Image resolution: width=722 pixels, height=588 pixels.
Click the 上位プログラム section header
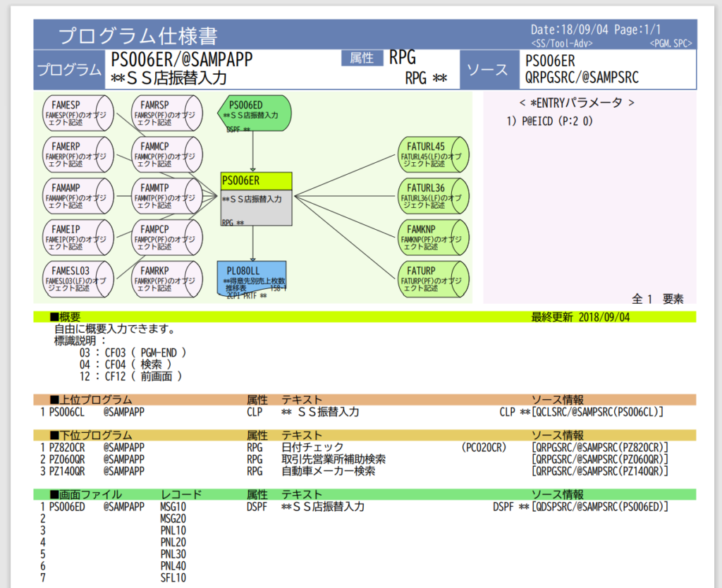click(91, 400)
